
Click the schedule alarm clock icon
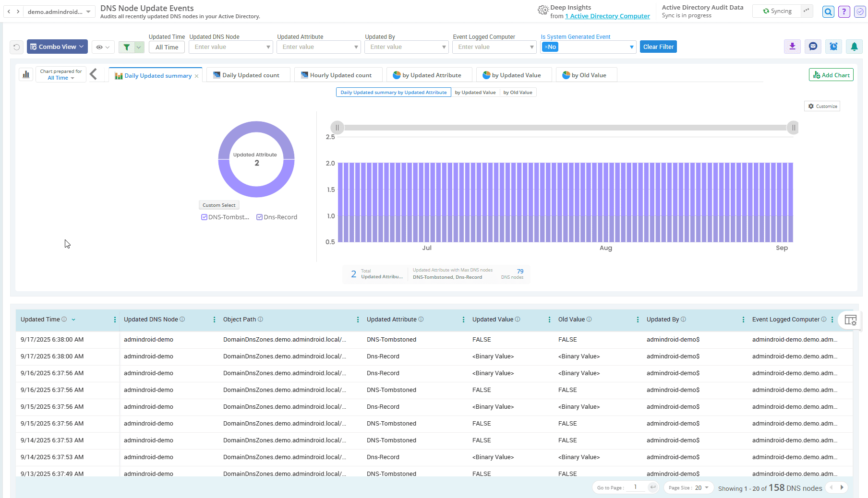(833, 47)
